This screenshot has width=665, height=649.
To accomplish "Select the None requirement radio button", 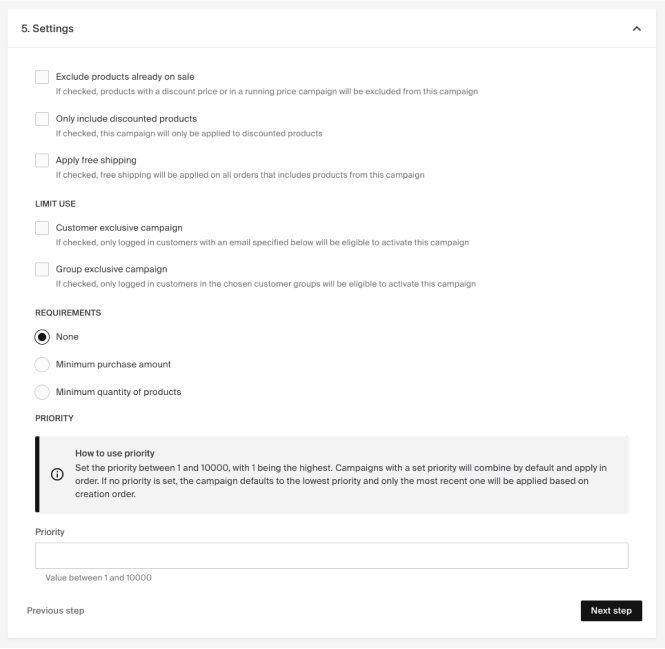I will 42,337.
